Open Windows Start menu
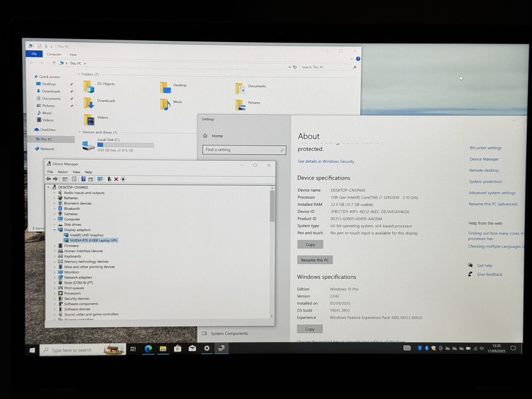 [x=32, y=350]
